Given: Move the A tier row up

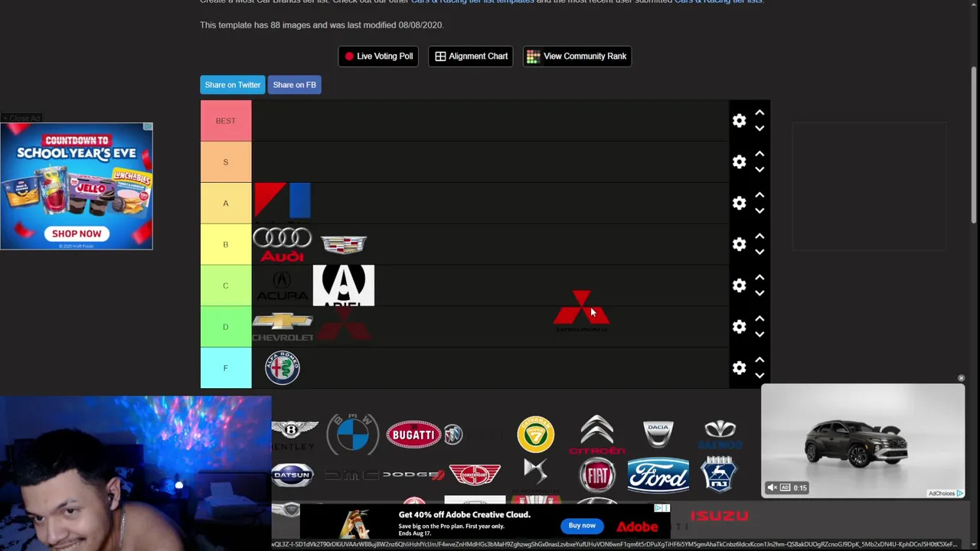Looking at the screenshot, I should [759, 196].
